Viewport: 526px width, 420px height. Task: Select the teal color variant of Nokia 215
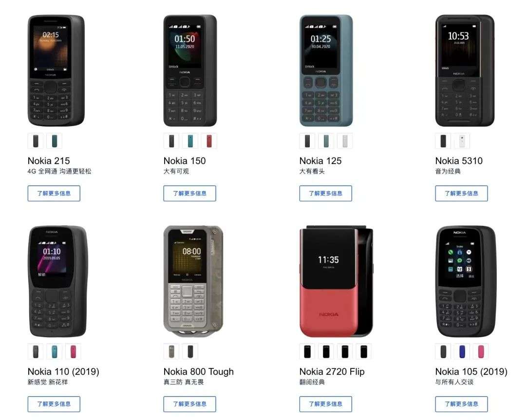(x=55, y=141)
